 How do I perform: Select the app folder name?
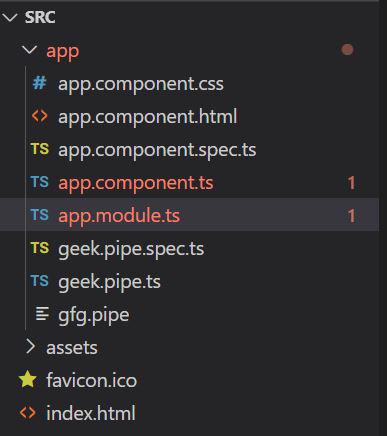(x=63, y=52)
